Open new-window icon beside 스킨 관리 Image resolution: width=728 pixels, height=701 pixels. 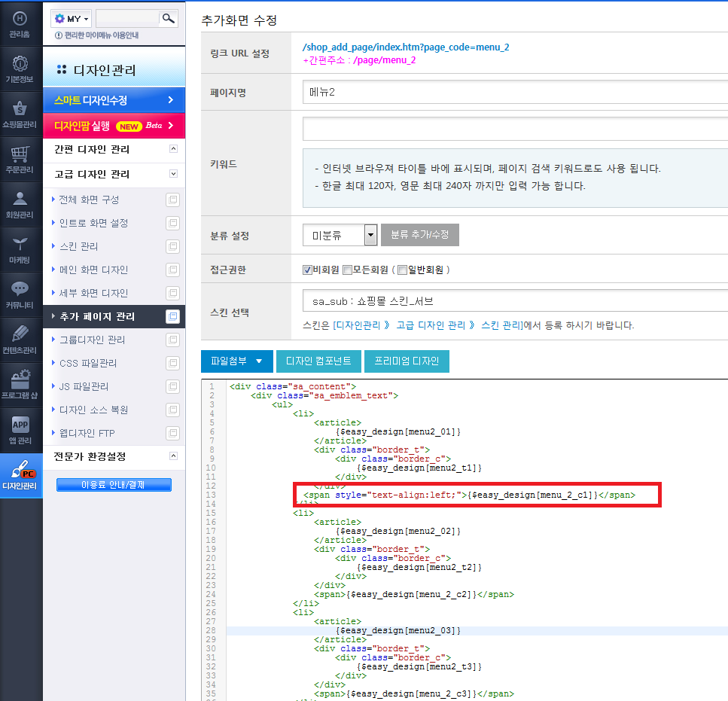pos(172,246)
